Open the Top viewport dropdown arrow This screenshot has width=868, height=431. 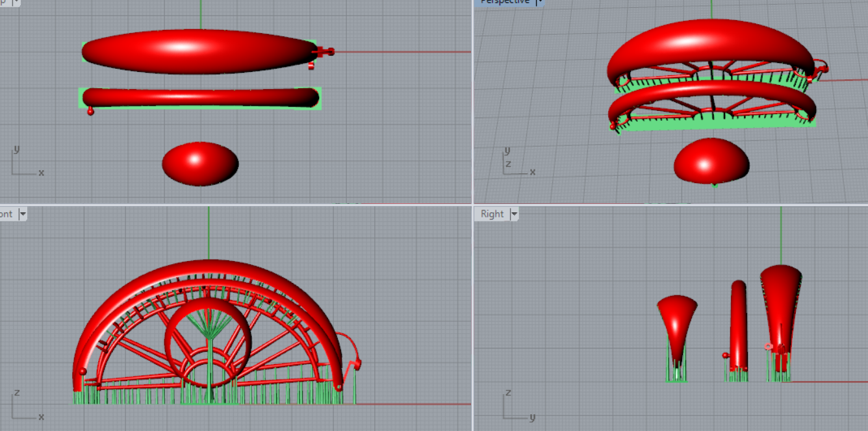click(x=16, y=2)
